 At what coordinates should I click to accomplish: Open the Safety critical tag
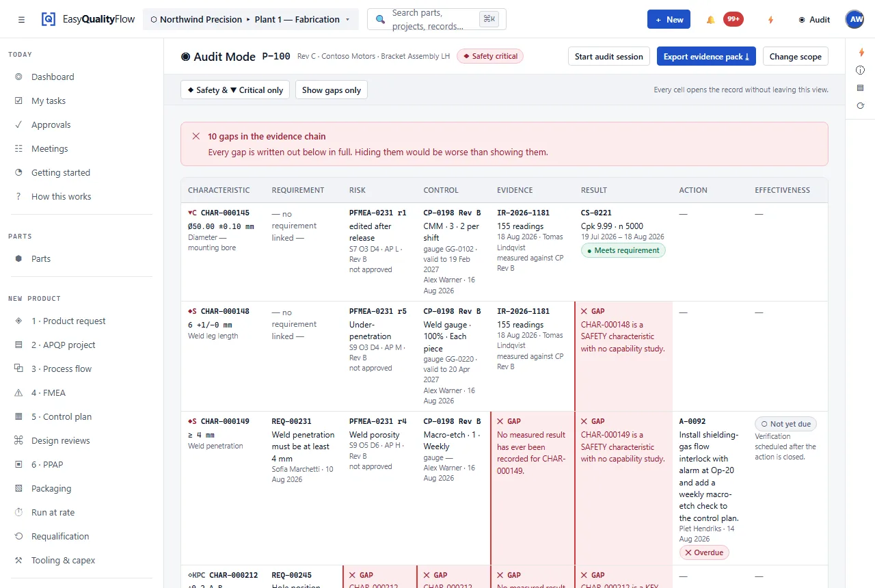[x=490, y=56]
